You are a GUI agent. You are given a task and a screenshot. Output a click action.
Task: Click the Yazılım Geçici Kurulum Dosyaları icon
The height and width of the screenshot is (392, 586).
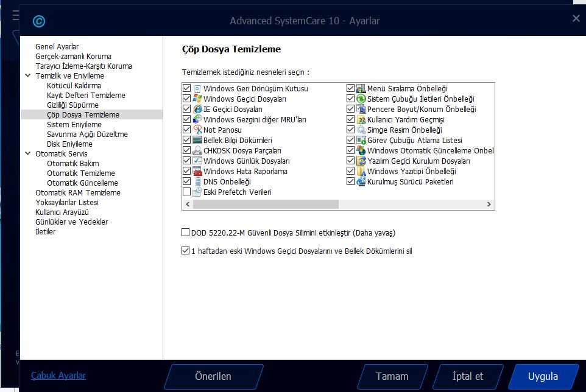coord(361,161)
